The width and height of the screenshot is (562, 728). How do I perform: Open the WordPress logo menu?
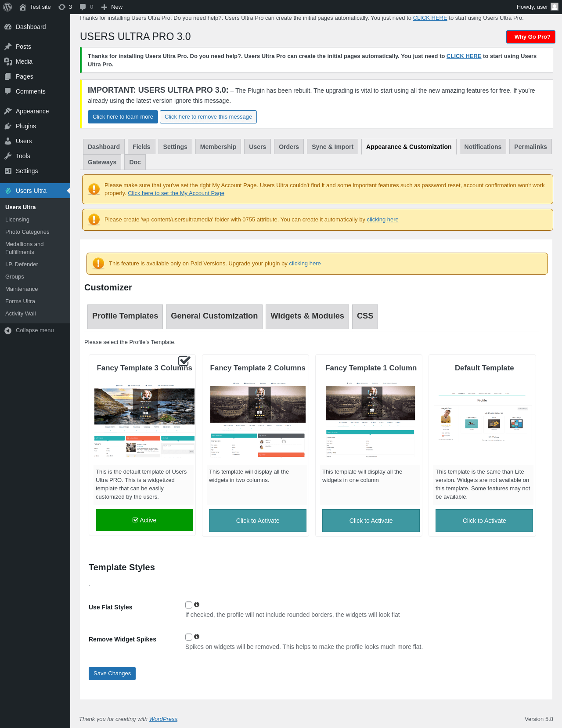pyautogui.click(x=7, y=7)
